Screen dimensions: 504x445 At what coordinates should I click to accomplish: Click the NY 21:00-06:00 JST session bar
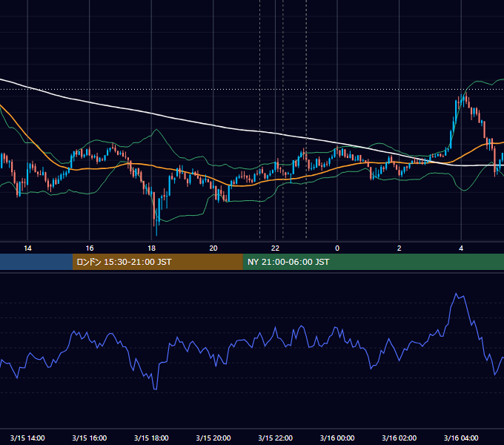373,262
